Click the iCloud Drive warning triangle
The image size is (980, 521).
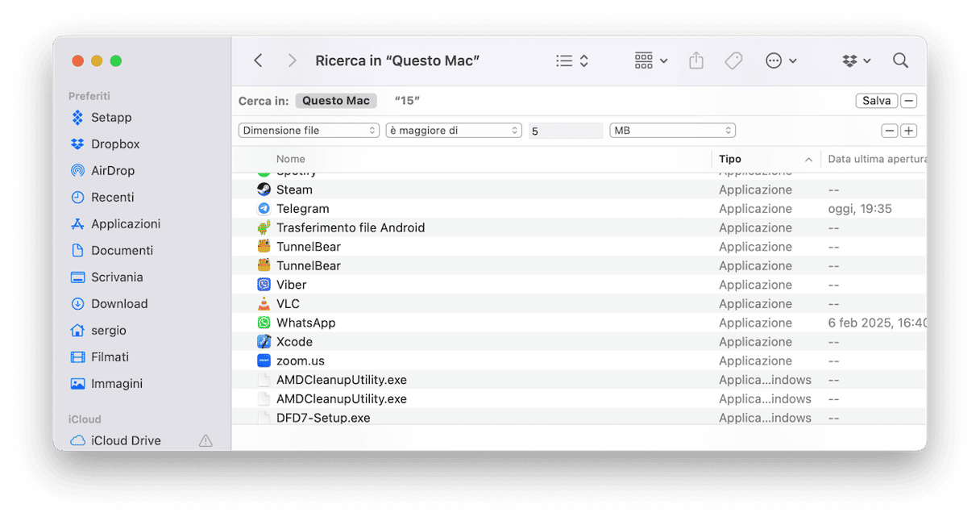coord(206,441)
